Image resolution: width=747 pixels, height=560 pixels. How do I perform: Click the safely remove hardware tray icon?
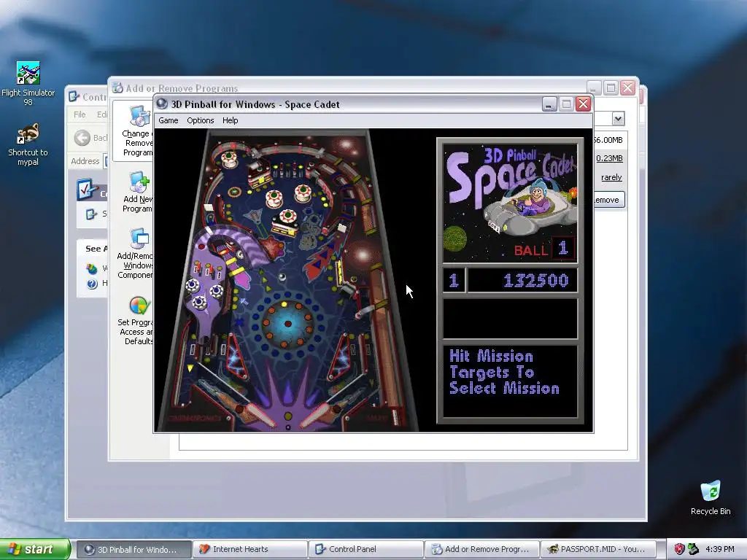pyautogui.click(x=693, y=549)
